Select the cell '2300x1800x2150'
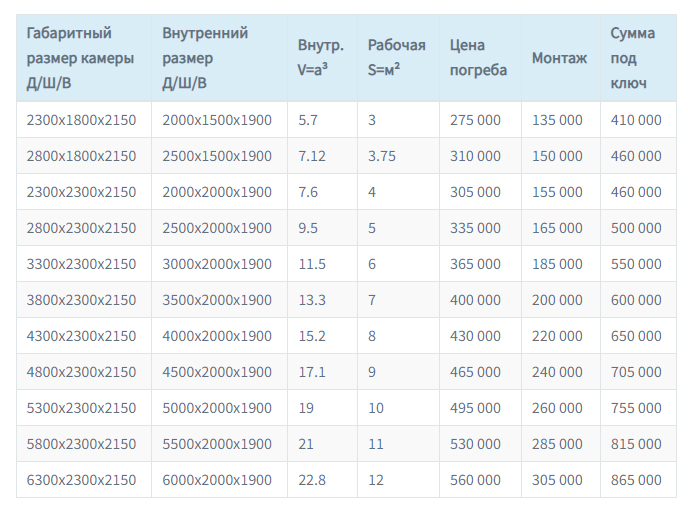The image size is (688, 510). pos(84,120)
